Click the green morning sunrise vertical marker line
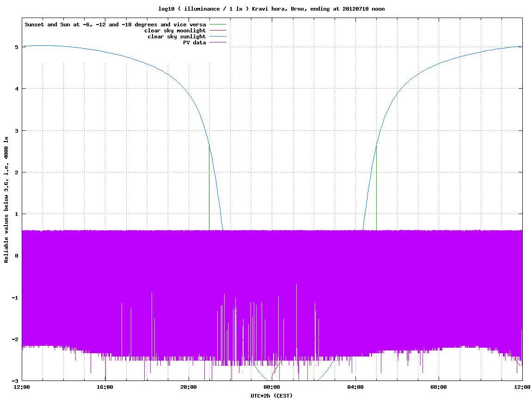Viewport: 532px width, 399px height. point(376,188)
